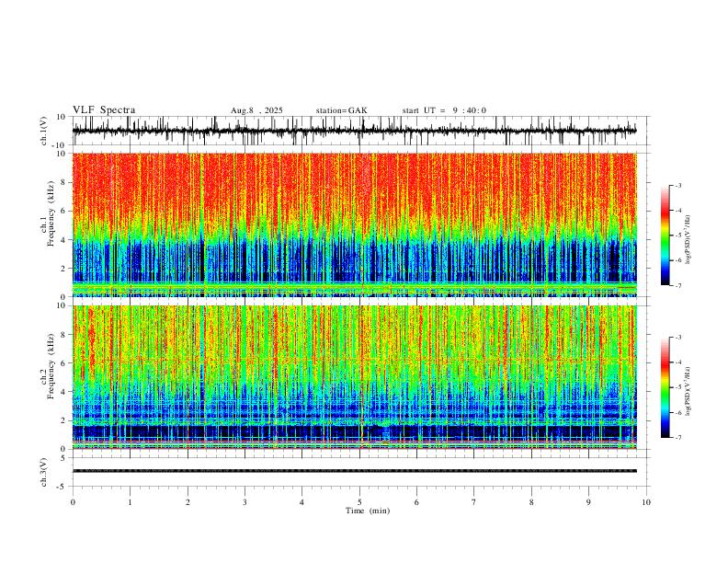Select the "start UT = 9 :40: 0" text
Viewport: 728px width, 563px height.
click(x=444, y=110)
